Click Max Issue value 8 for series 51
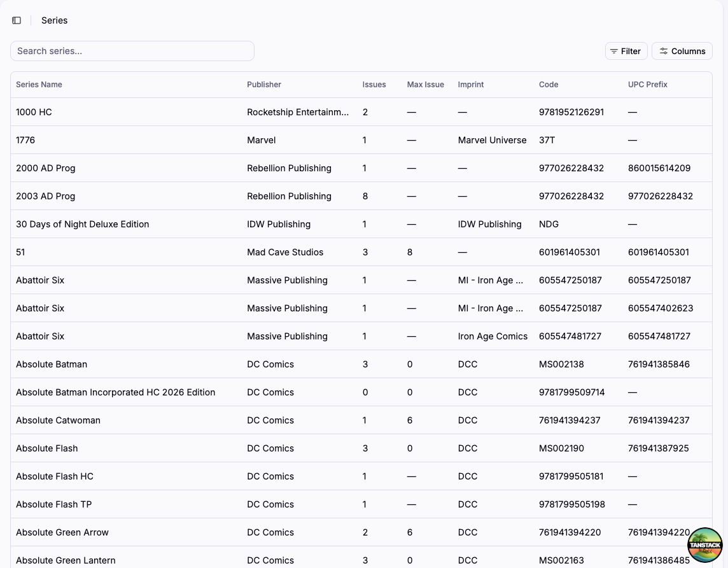728x568 pixels. (x=410, y=252)
